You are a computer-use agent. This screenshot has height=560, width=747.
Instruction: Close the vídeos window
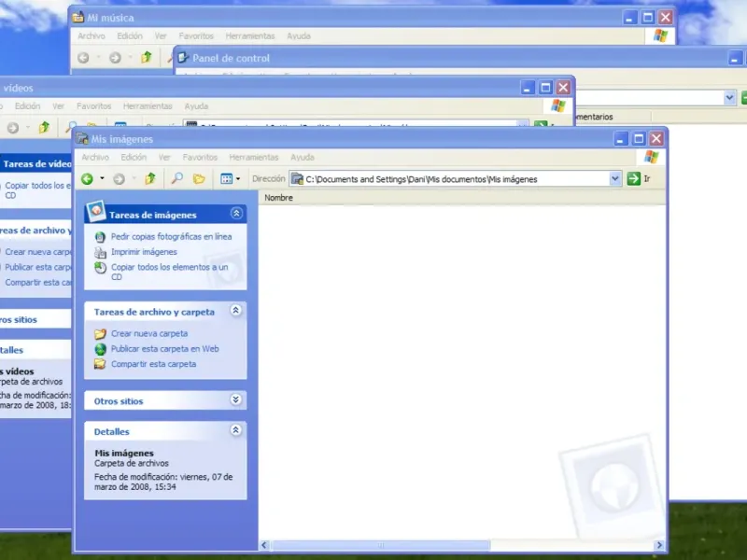564,88
